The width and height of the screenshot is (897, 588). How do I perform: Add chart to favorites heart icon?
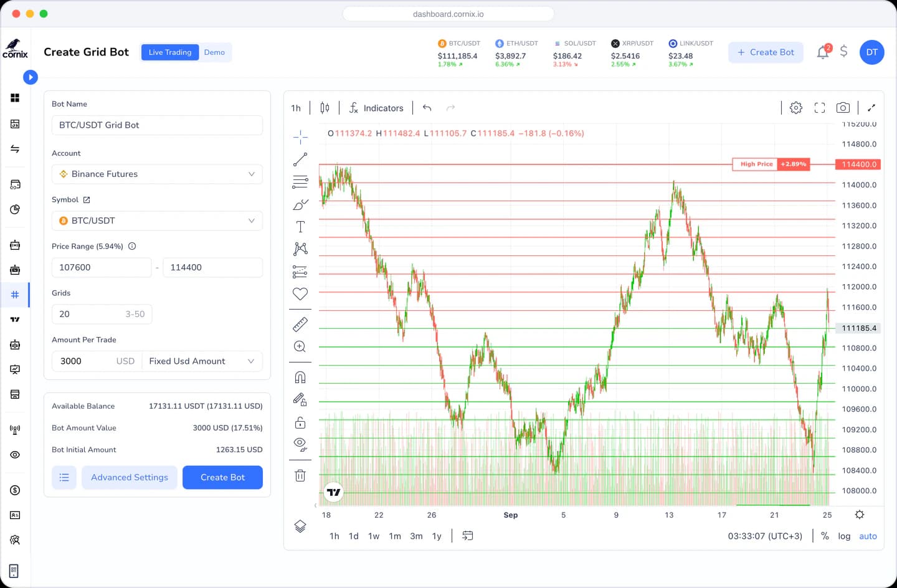click(300, 293)
